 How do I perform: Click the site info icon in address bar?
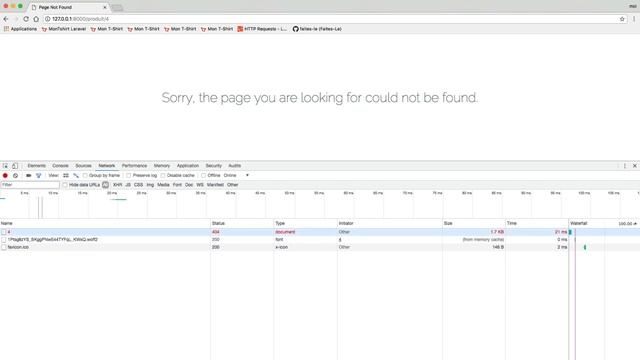[47, 19]
